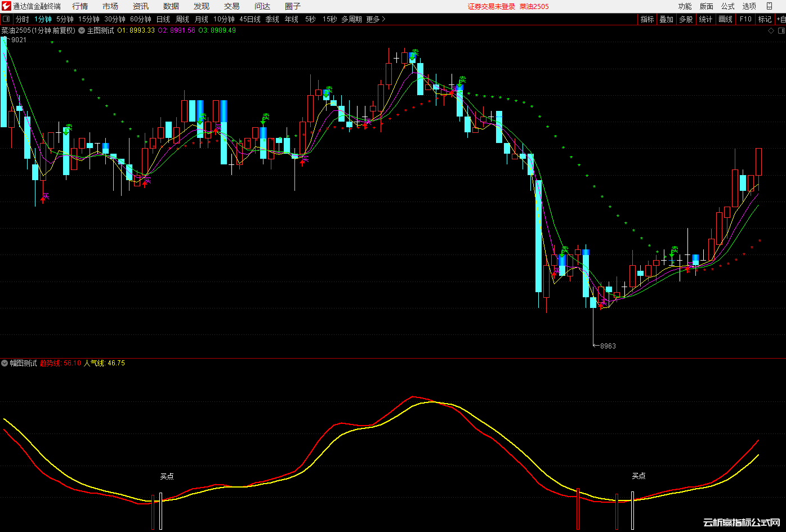Image resolution: width=786 pixels, height=532 pixels.
Task: Click the diamond icon at chart top-right
Action: point(771,30)
